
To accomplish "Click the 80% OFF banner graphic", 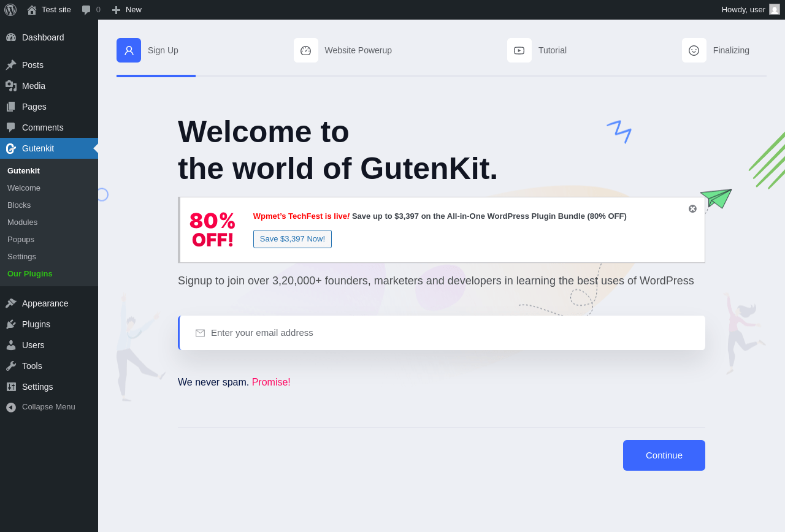I will 212,230.
